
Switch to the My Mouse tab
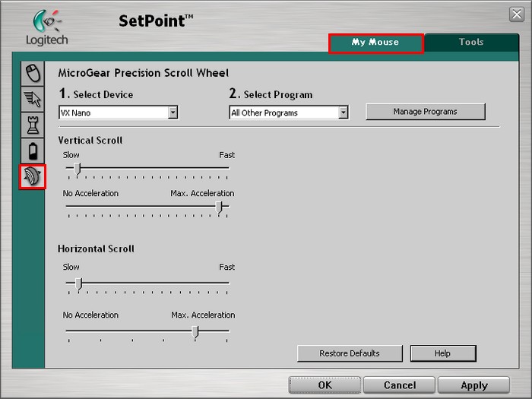point(376,43)
